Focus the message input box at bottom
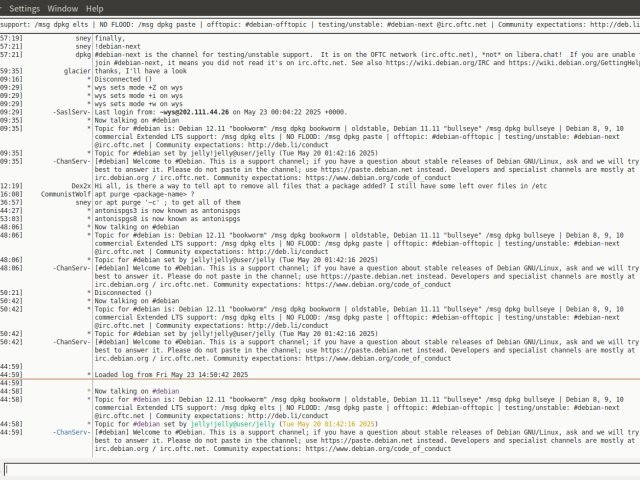640x480 pixels. tap(322, 469)
